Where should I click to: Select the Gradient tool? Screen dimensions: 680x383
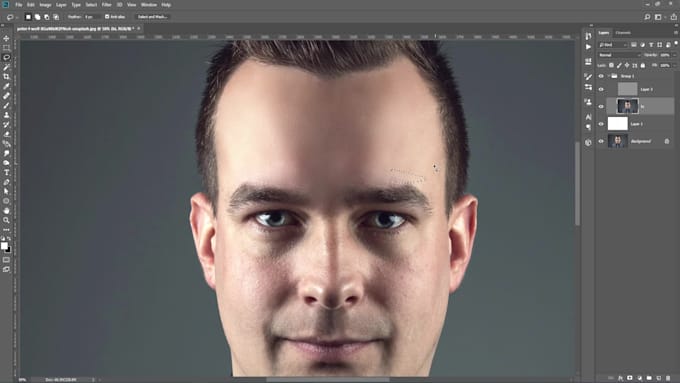tap(6, 144)
